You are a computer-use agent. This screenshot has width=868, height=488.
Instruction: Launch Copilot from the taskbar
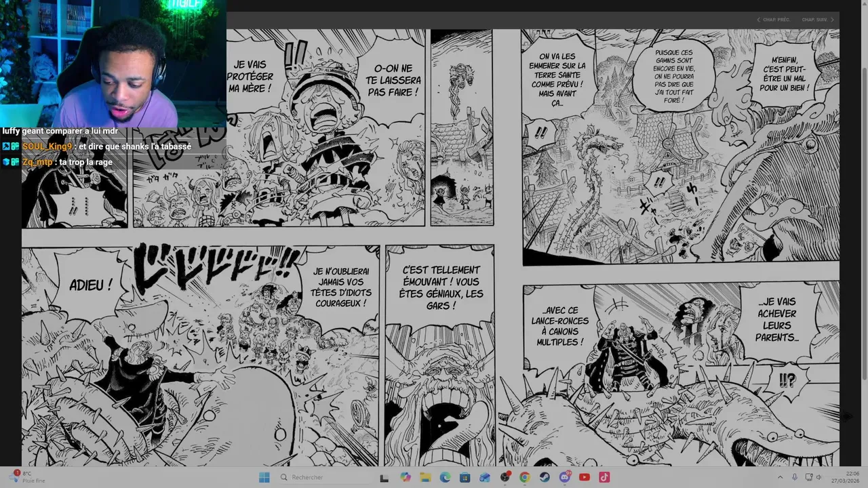point(406,477)
